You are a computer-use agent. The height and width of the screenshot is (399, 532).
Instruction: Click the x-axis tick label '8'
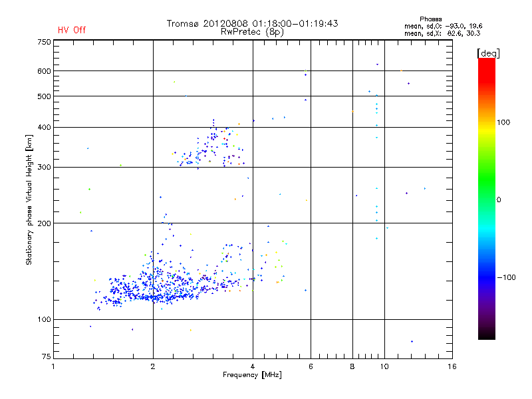pyautogui.click(x=352, y=366)
